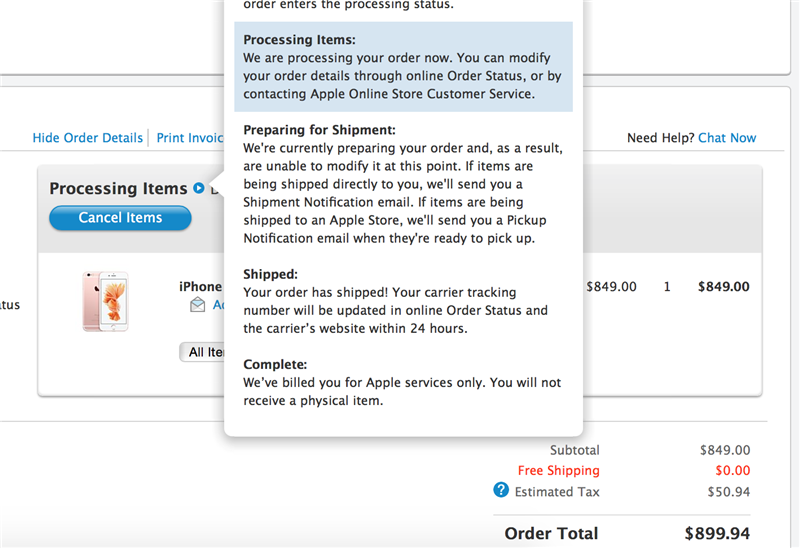The width and height of the screenshot is (800, 548).
Task: Select the Shipped heading in popup
Action: [x=270, y=275]
